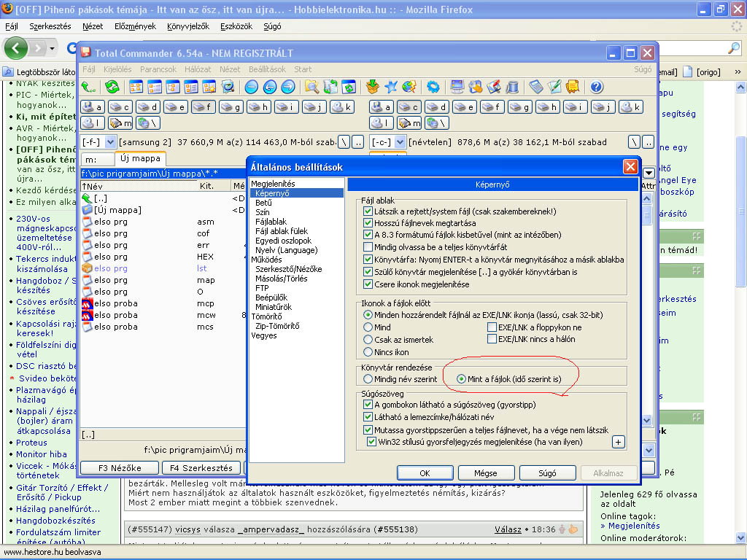
Task: Click the yellow notes icon next to the help icon
Action: [572, 87]
